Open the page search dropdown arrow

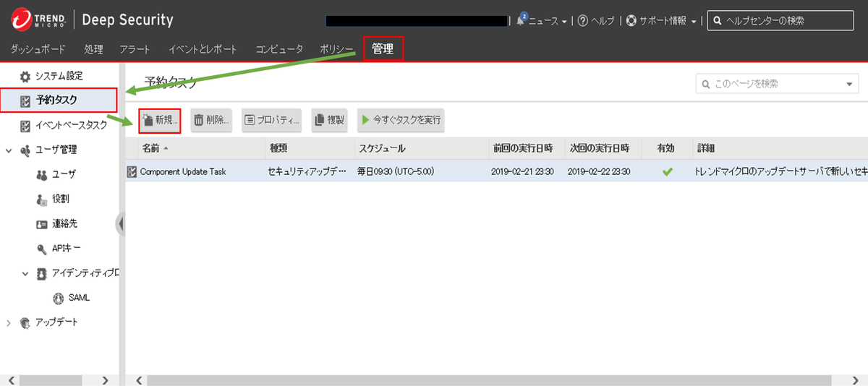pyautogui.click(x=849, y=84)
